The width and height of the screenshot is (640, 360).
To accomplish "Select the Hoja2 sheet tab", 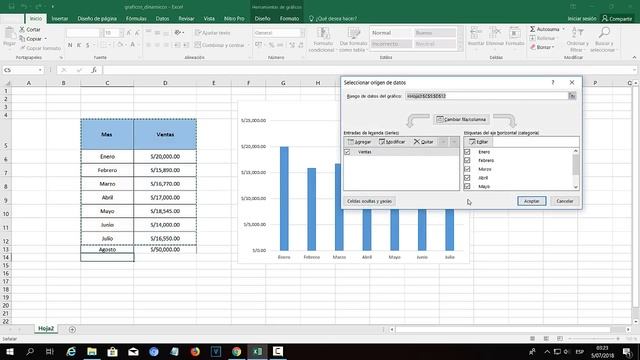I will (46, 329).
